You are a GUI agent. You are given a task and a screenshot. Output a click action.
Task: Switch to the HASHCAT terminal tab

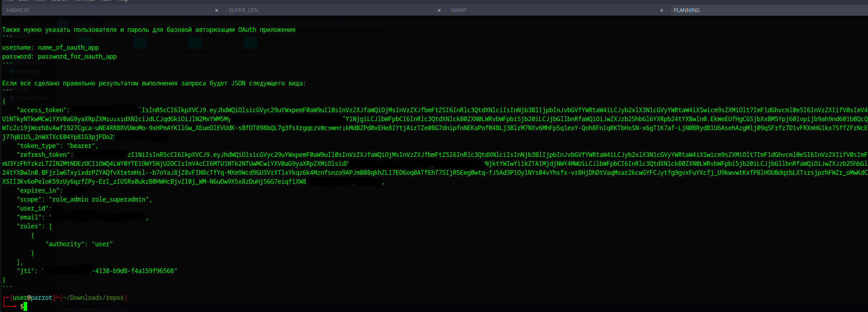coord(18,10)
